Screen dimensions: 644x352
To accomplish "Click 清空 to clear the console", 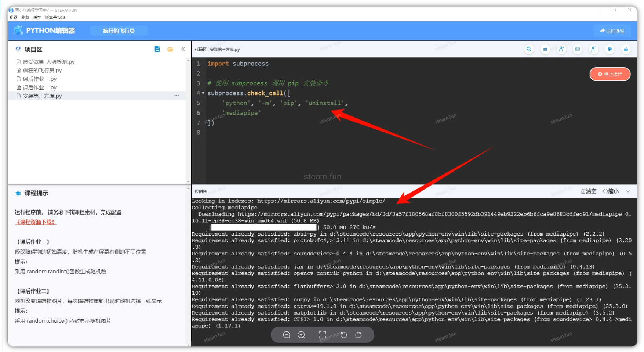I will tap(589, 191).
